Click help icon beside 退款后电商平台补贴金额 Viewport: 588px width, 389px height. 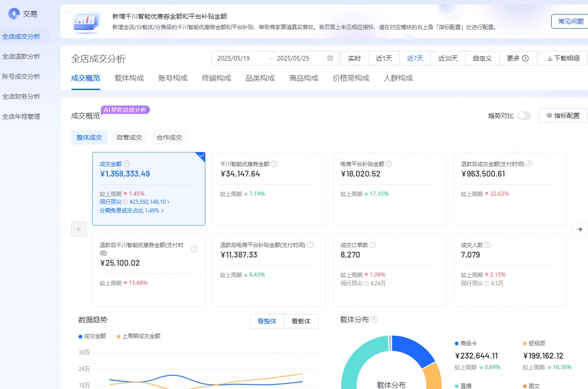pyautogui.click(x=310, y=245)
